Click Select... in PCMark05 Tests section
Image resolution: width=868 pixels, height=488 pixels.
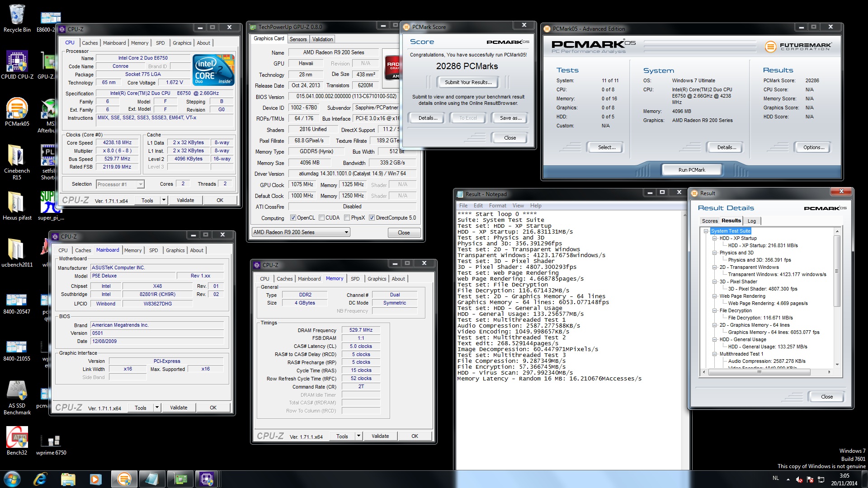point(607,147)
